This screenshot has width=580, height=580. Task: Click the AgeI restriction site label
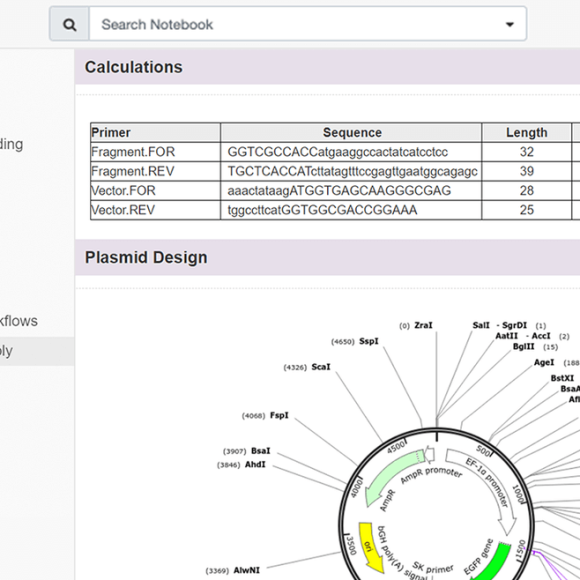[x=544, y=362]
